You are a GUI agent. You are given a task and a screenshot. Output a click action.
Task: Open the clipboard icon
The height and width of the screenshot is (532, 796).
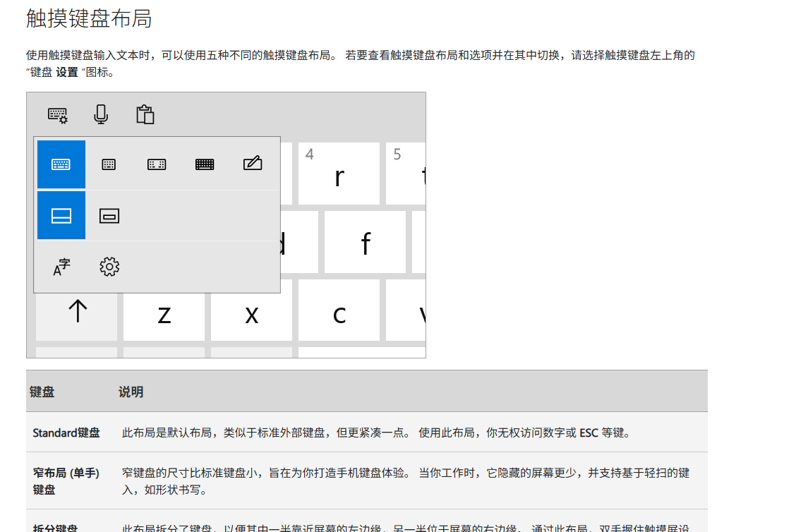point(145,114)
